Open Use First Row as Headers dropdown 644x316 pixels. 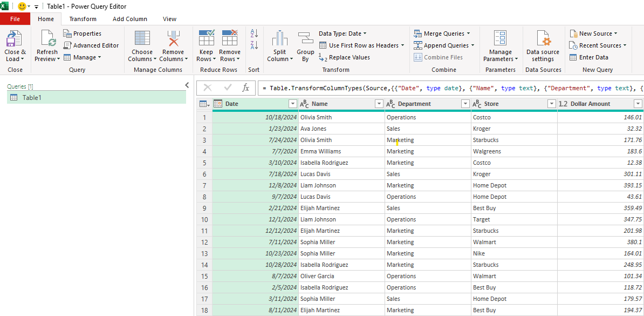coord(362,45)
